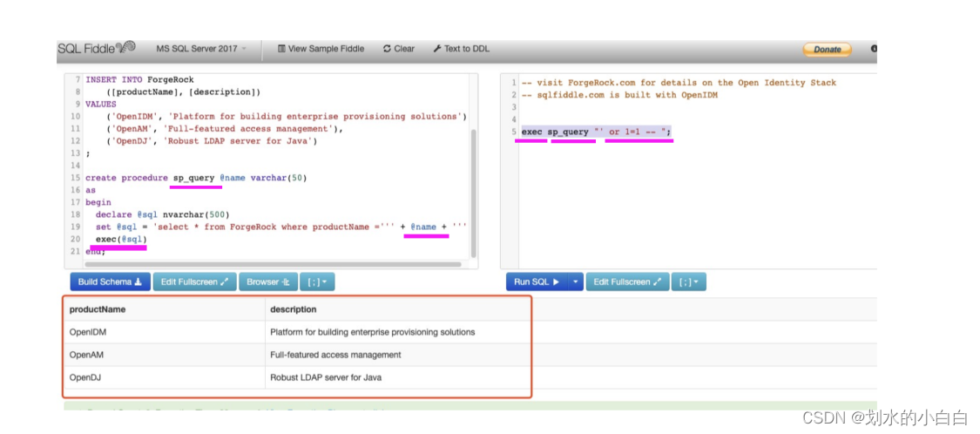Image resolution: width=980 pixels, height=434 pixels.
Task: Click Edit Fullscreen under query panel
Action: point(627,282)
